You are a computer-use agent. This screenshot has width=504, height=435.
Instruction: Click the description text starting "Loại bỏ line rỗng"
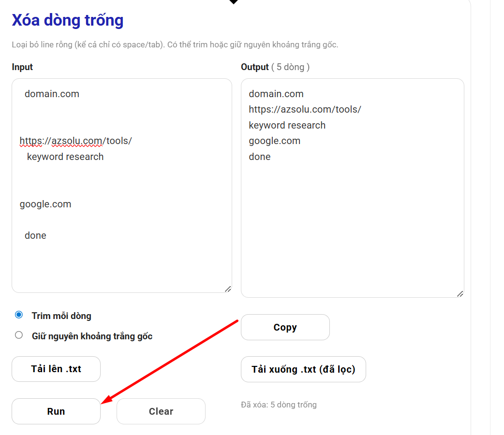pos(175,44)
